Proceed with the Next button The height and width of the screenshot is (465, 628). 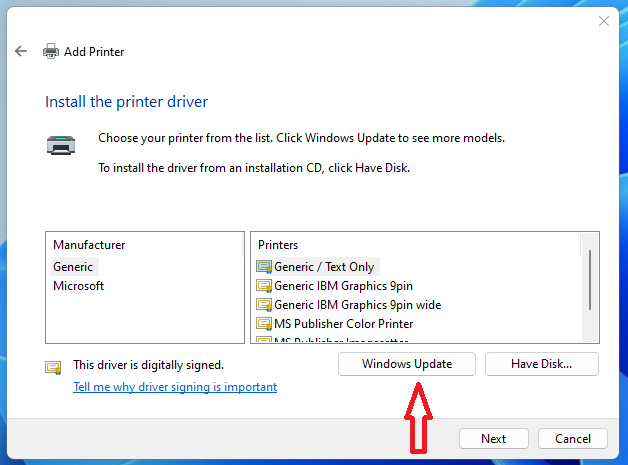coord(493,438)
